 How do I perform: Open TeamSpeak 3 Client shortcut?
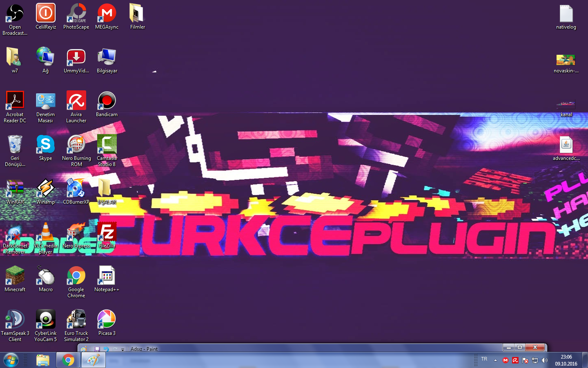(x=15, y=325)
